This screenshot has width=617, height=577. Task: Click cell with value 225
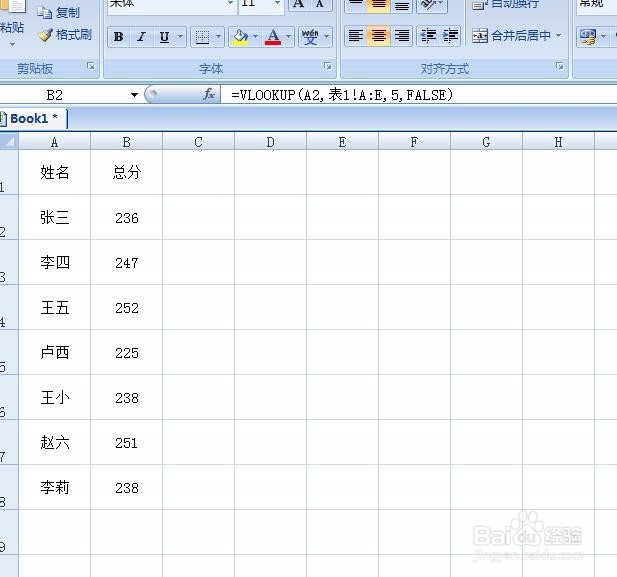[127, 352]
